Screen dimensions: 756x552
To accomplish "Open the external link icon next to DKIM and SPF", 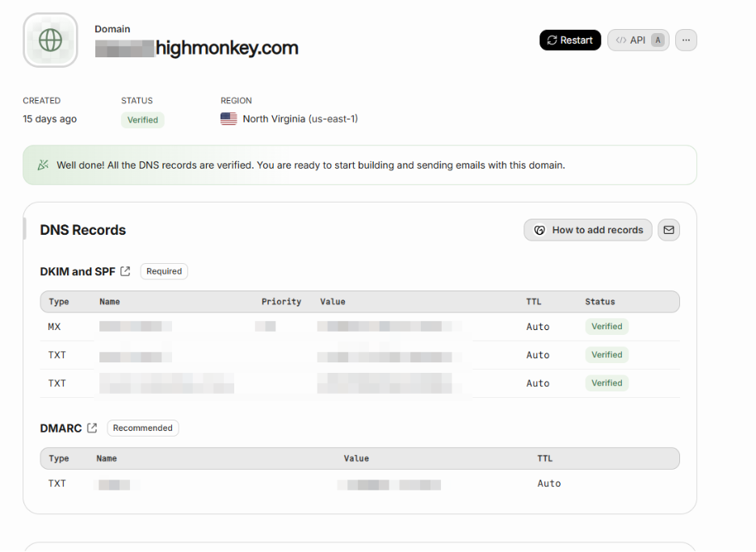I will (x=125, y=270).
